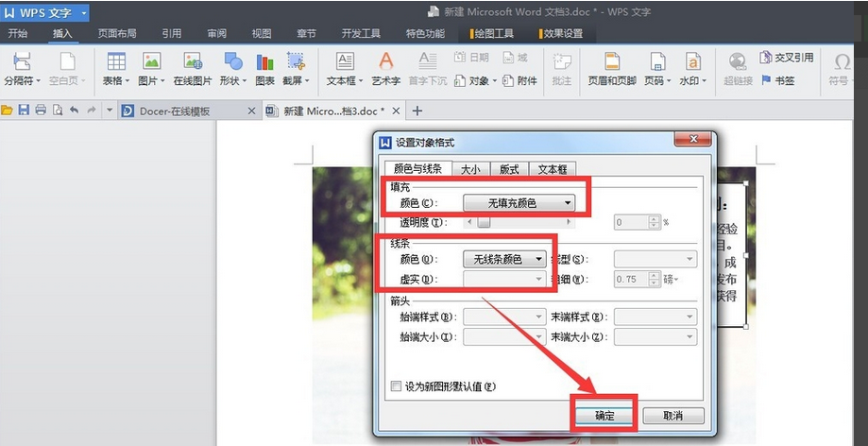
Task: Expand the WPS 文字 application menu arrow
Action: point(84,12)
